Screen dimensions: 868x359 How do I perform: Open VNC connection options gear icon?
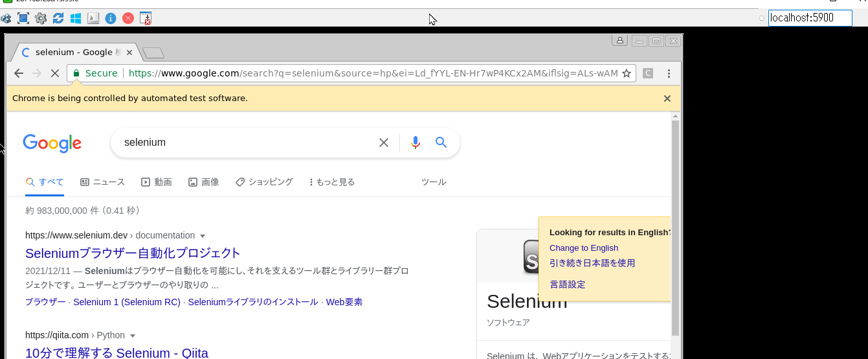[41, 18]
